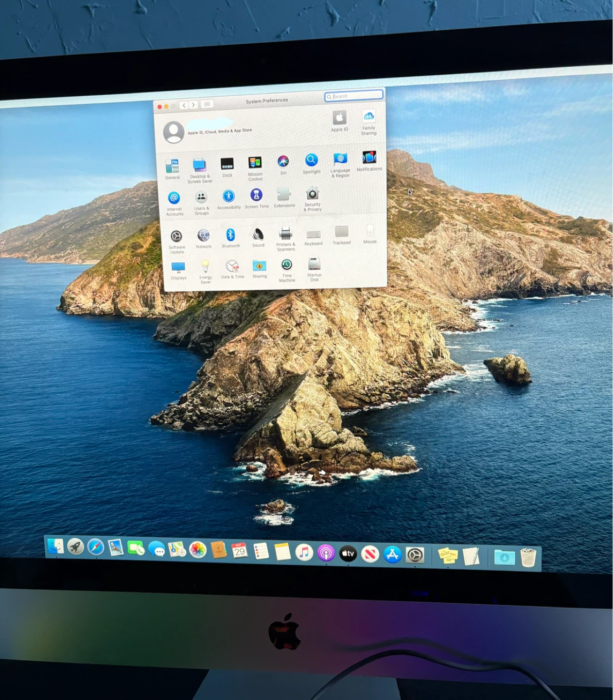Click System Preferences gear in the Dock

click(415, 555)
